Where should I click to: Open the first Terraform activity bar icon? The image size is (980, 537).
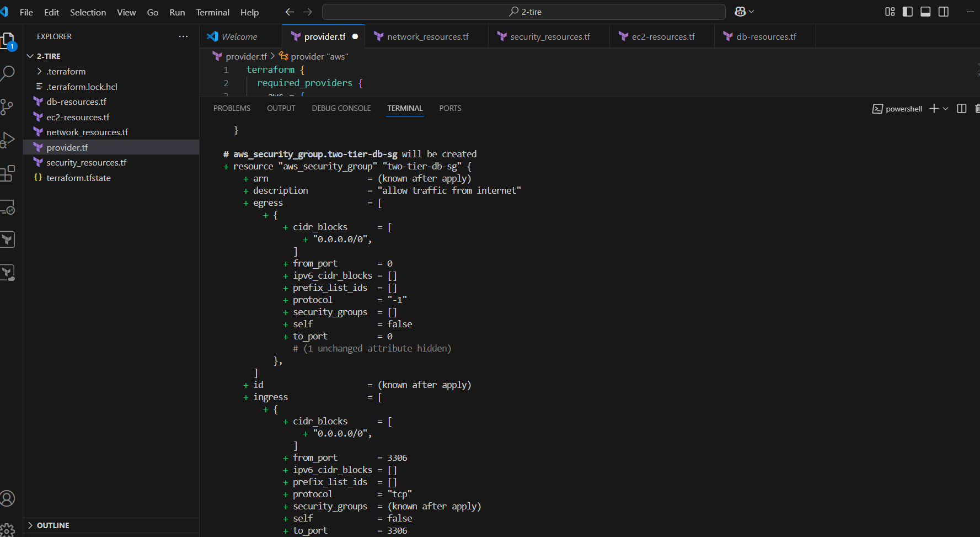pos(7,240)
